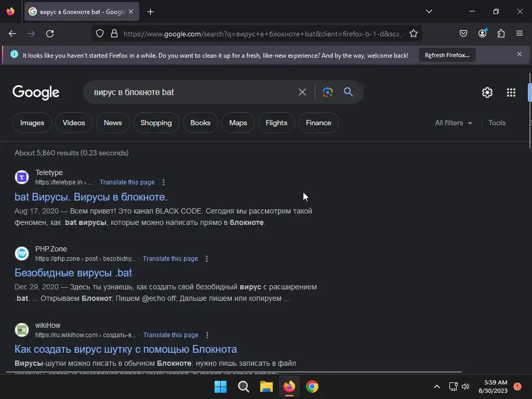Open the tracking protection shield icon
The image size is (532, 399).
(99, 34)
